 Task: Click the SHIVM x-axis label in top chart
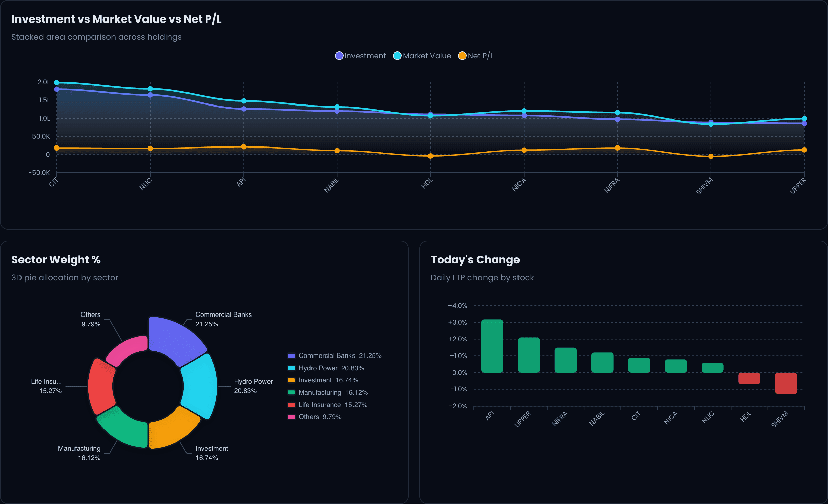point(704,186)
